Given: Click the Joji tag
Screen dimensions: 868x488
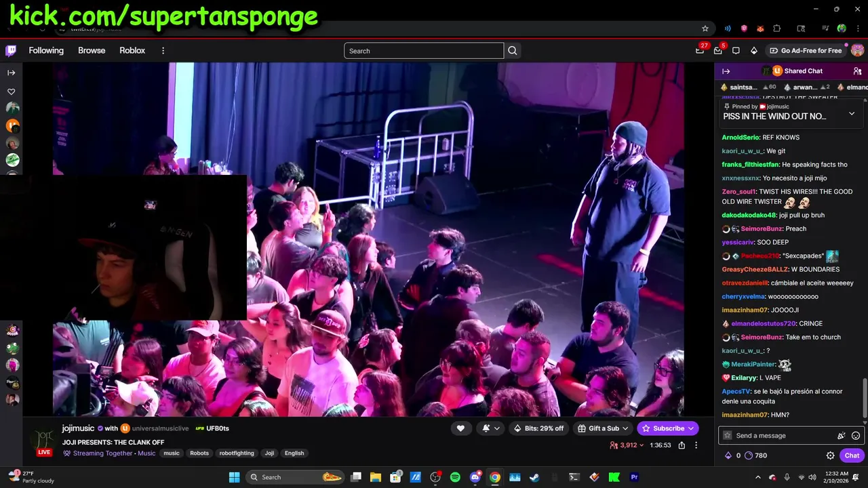Looking at the screenshot, I should click(269, 453).
